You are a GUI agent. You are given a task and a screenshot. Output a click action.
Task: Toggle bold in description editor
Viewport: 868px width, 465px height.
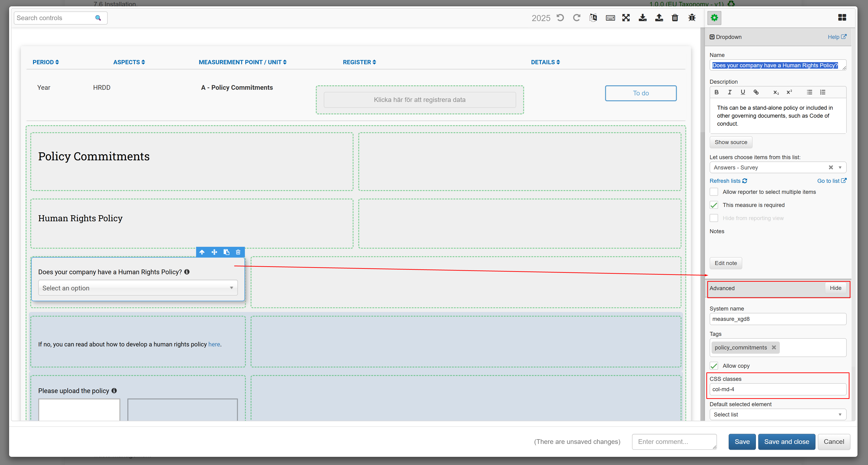coord(716,92)
